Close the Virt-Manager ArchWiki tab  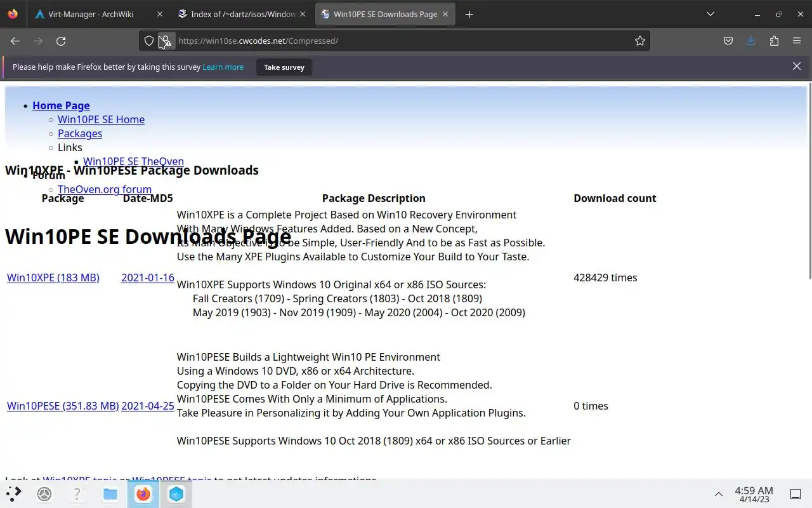click(159, 14)
